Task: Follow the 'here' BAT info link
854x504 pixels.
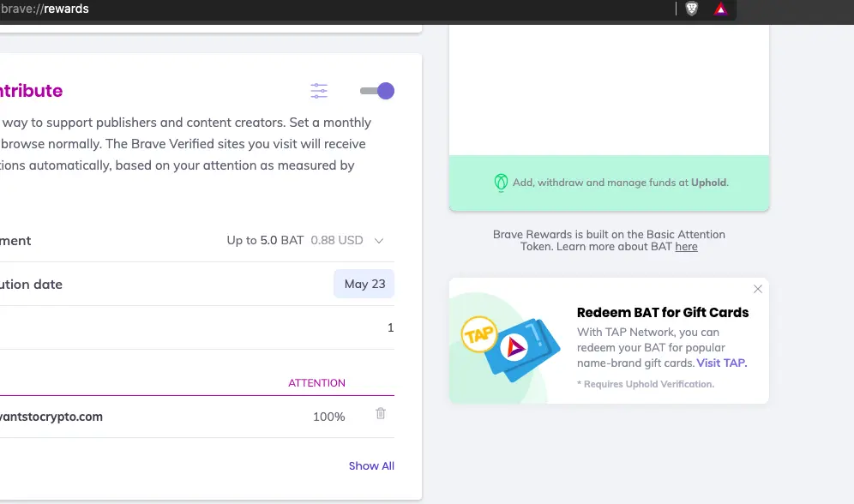Action: [x=686, y=247]
